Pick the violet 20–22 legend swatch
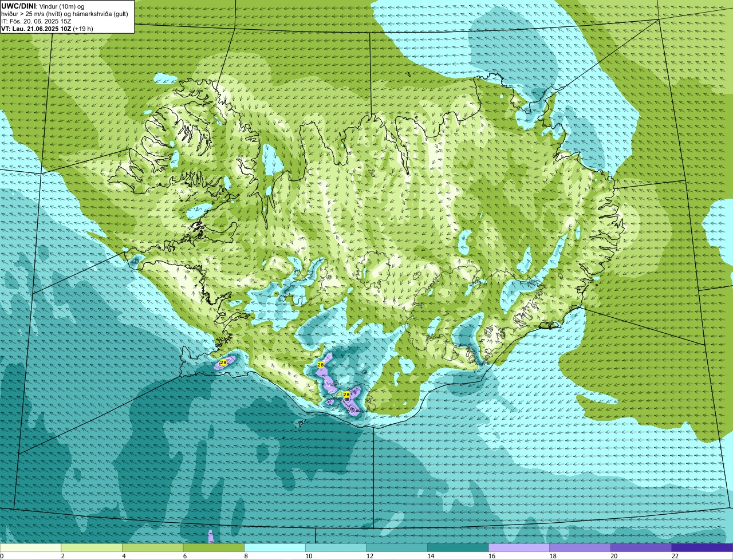 pos(641,547)
